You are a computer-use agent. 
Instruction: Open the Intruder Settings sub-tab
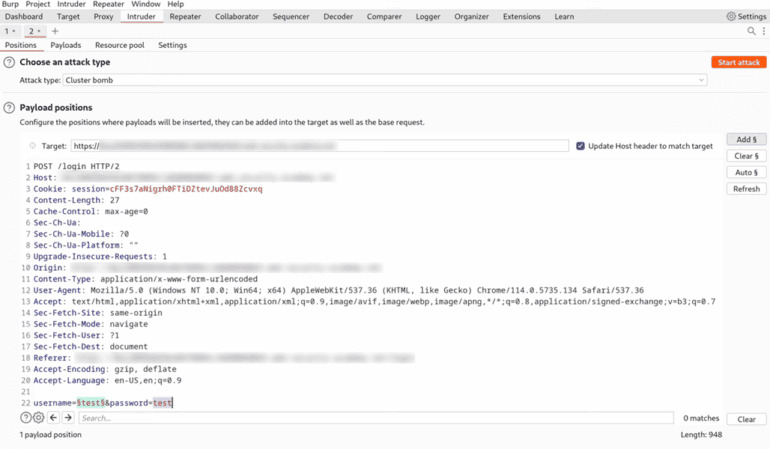[x=172, y=45]
